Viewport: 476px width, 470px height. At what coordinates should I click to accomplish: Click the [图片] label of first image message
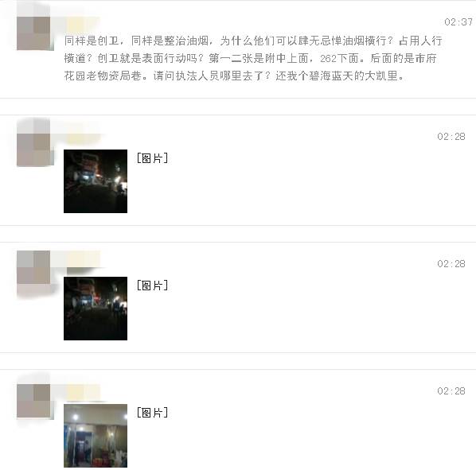pos(152,158)
